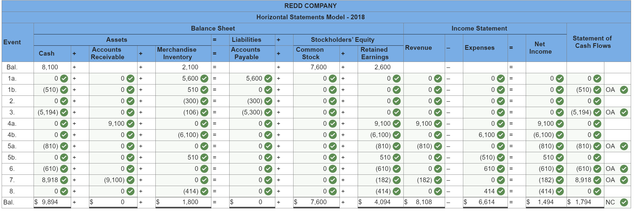Select the Revenue (182) cell in row 7

click(424, 180)
